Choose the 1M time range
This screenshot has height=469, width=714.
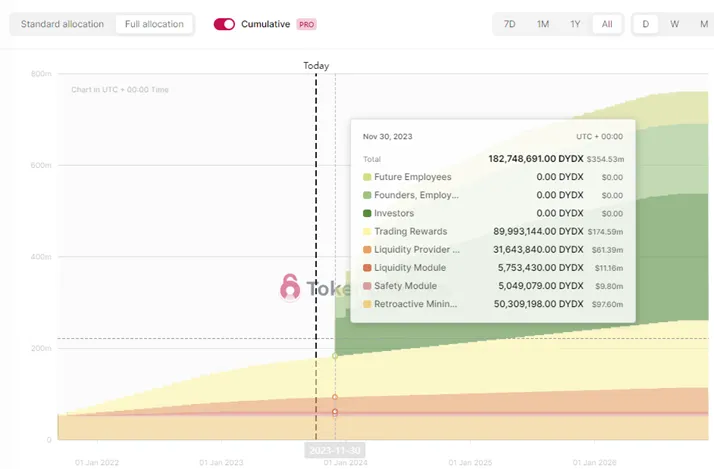(543, 24)
